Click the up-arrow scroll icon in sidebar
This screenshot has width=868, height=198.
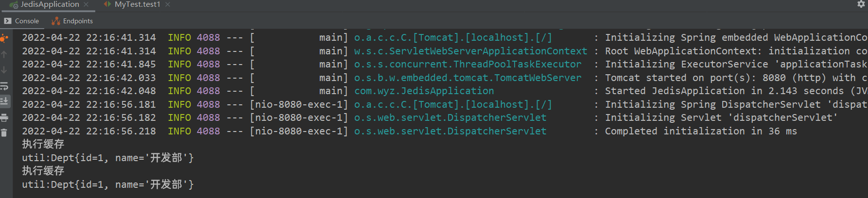point(4,54)
